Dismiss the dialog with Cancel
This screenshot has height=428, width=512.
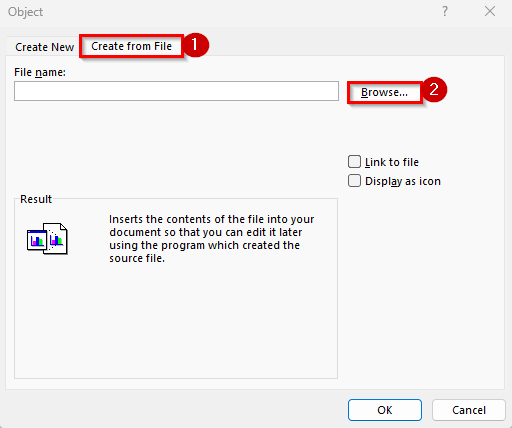click(469, 410)
